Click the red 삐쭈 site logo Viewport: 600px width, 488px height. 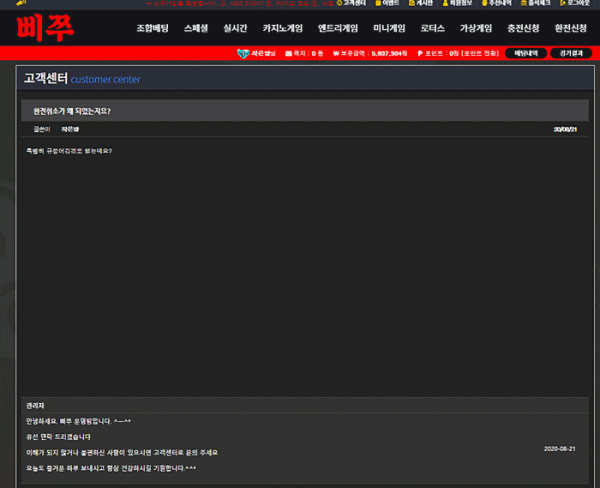coord(45,28)
